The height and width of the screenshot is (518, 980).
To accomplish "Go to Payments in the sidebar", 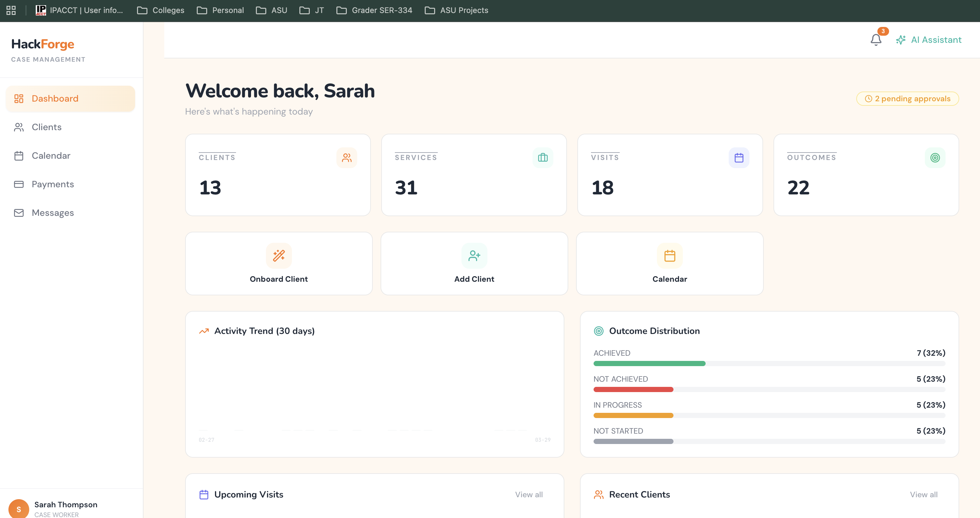I will [x=53, y=184].
